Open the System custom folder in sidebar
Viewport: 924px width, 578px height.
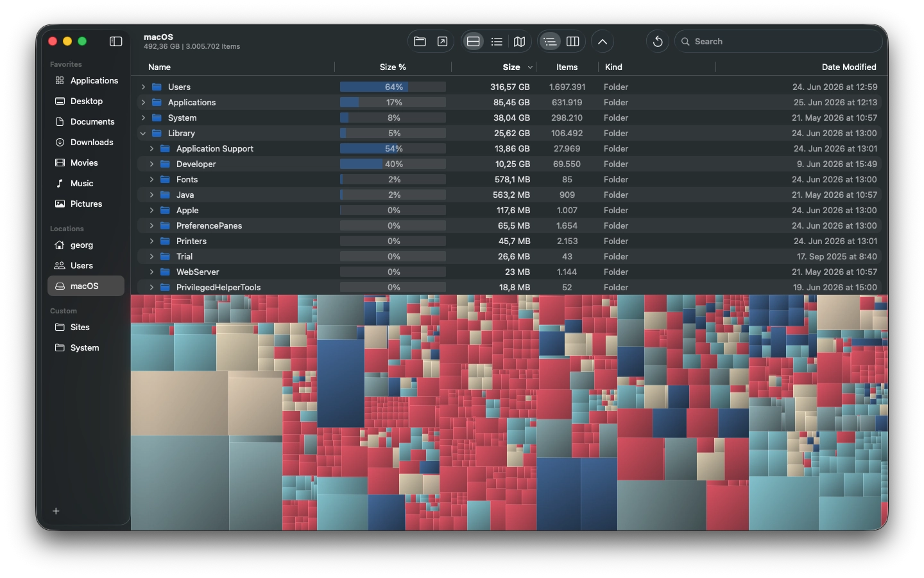pos(86,347)
